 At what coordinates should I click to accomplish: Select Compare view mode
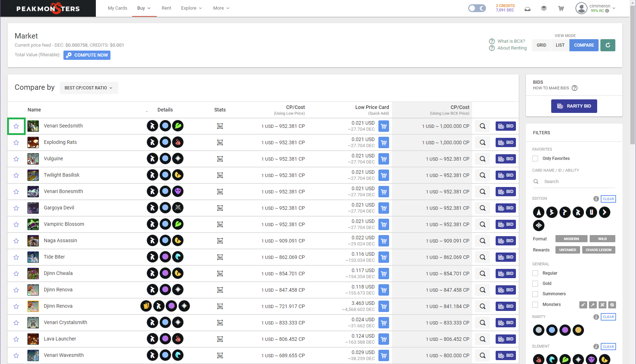[x=584, y=45]
